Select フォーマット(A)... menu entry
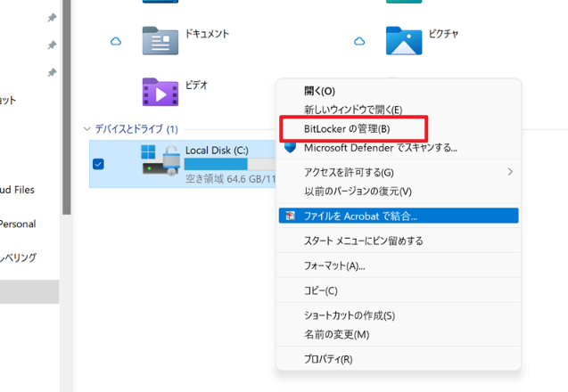Screen dimensions: 568x392 pos(399,266)
